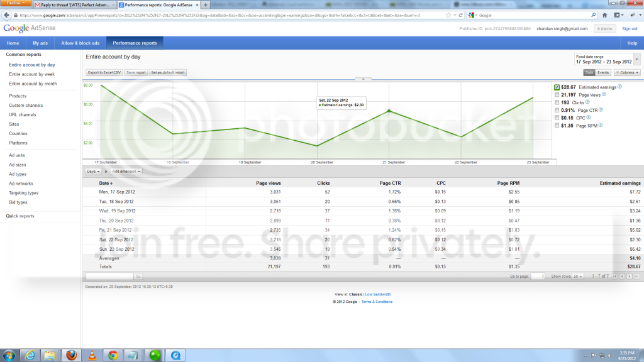644x362 pixels.
Task: Open Entire account by month report
Action: click(x=33, y=84)
